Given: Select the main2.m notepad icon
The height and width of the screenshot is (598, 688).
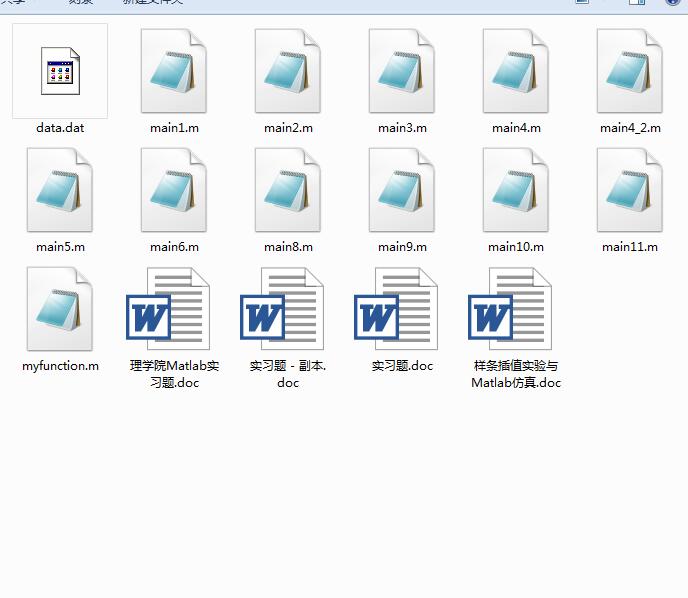Looking at the screenshot, I should (288, 71).
